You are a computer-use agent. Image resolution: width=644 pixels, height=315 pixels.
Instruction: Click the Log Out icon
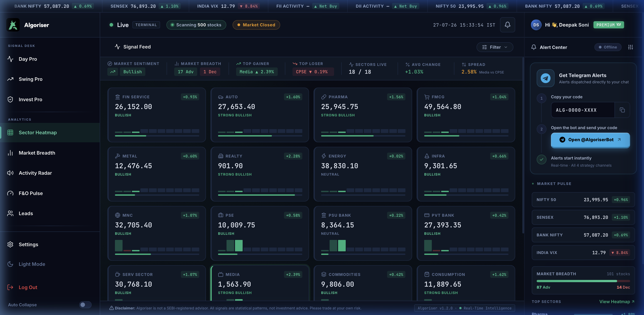pos(10,287)
